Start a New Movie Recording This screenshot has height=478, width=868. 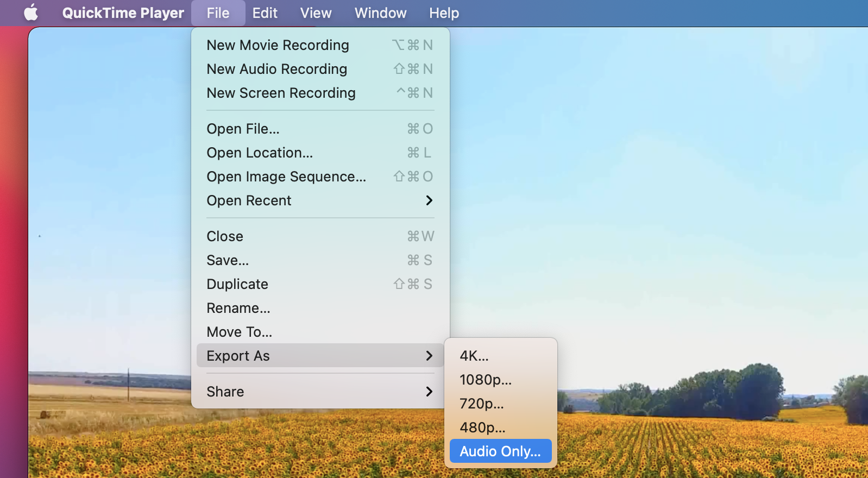[320, 45]
